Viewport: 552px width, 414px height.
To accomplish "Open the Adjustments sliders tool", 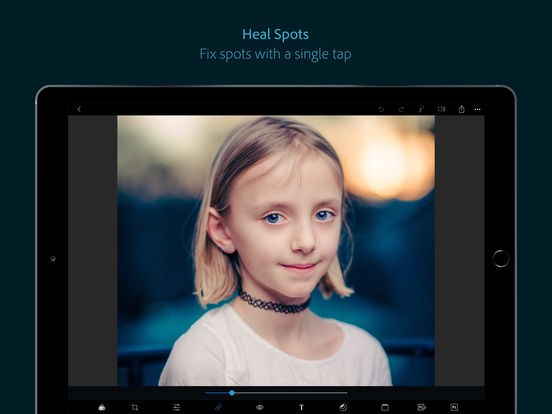I will pyautogui.click(x=176, y=407).
